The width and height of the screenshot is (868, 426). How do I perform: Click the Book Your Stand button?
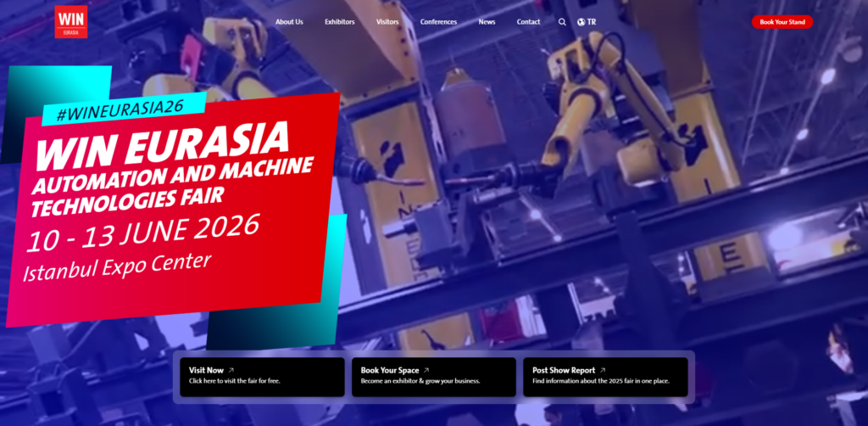tap(782, 22)
